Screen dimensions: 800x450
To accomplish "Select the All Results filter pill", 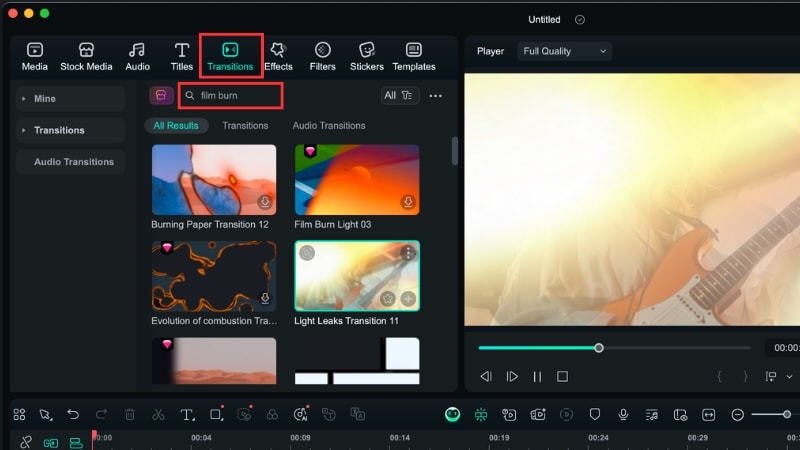I will tap(176, 126).
